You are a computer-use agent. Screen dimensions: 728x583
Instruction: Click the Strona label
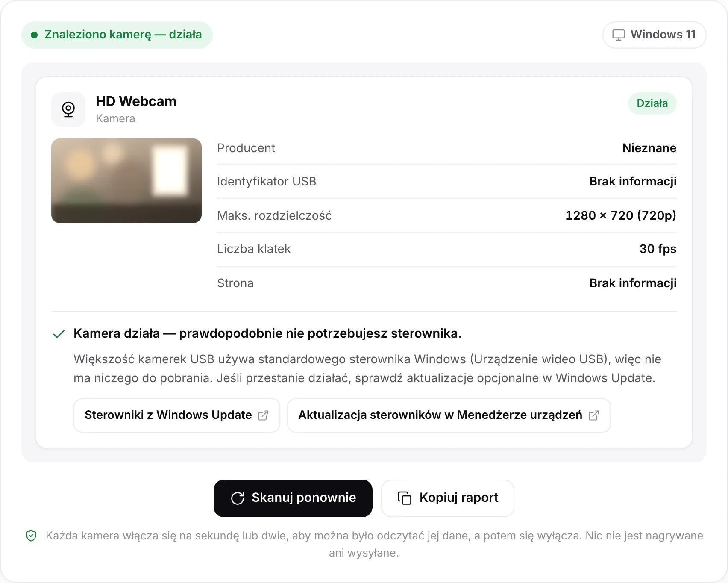click(x=235, y=283)
